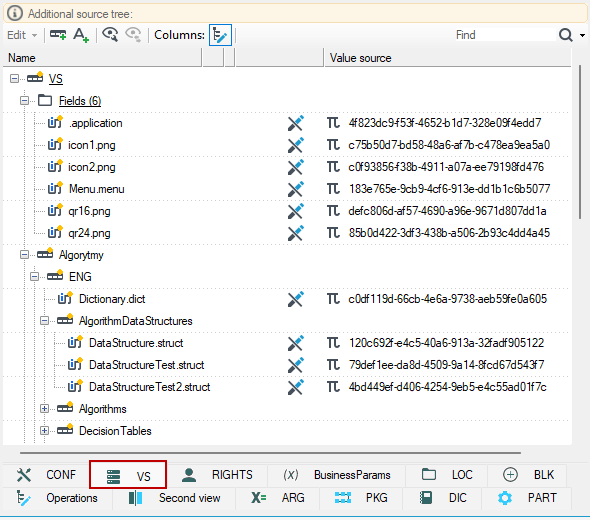This screenshot has width=590, height=520.
Task: Open the Operations tab
Action: tap(58, 498)
